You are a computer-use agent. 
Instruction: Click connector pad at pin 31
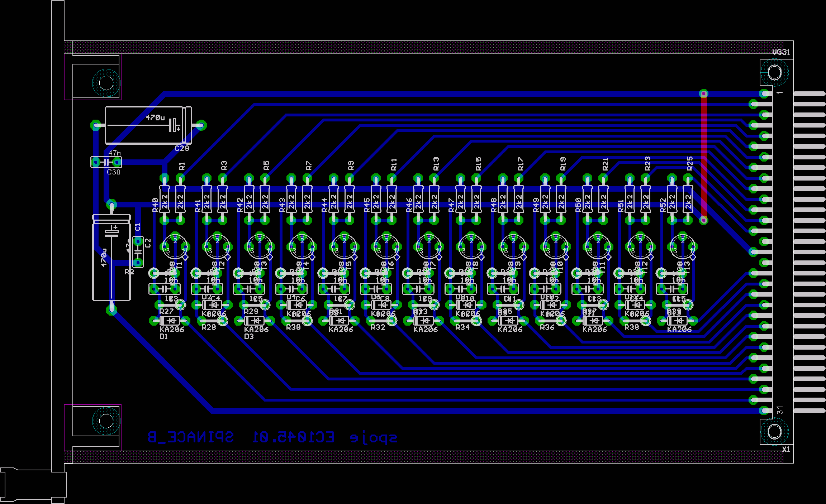point(765,411)
